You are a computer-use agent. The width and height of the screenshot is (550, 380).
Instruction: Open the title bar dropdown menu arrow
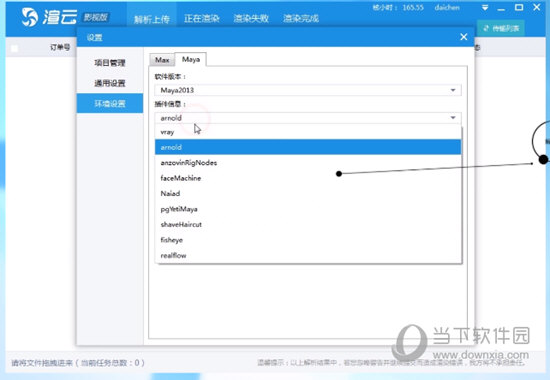[485, 8]
